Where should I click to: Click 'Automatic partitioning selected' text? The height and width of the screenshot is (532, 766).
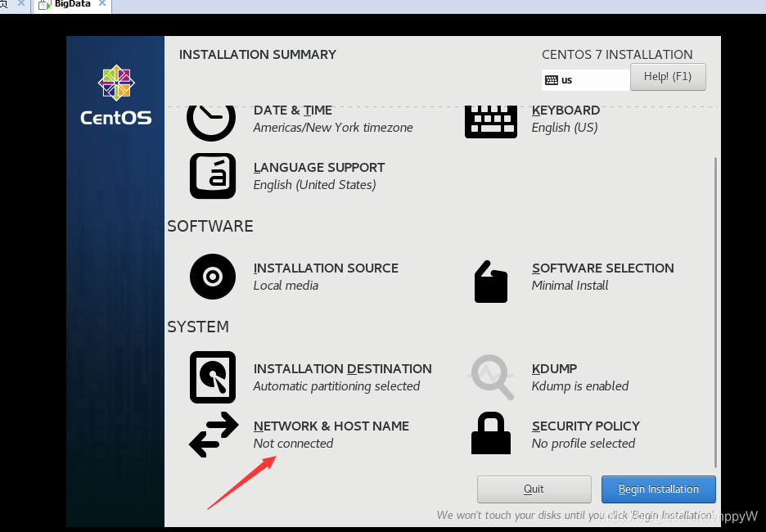coord(336,386)
